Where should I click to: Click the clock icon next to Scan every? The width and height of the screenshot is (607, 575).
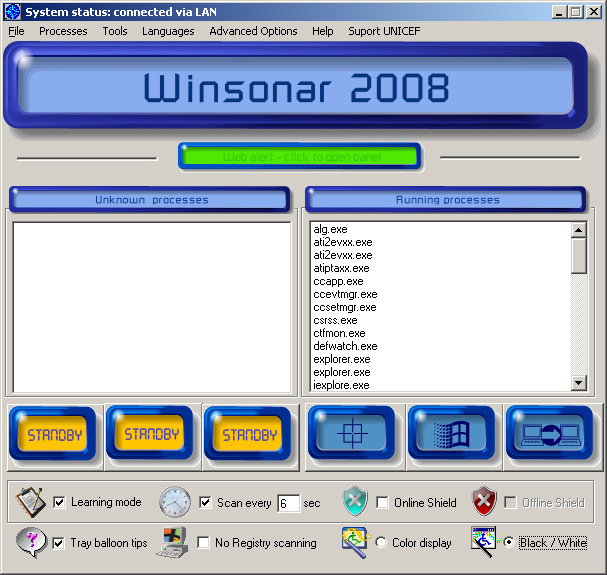175,502
